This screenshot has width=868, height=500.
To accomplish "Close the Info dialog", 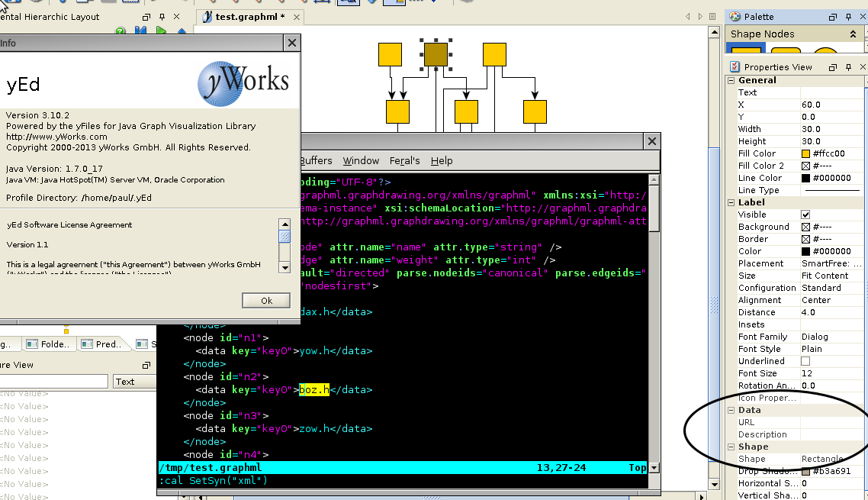I will (291, 43).
